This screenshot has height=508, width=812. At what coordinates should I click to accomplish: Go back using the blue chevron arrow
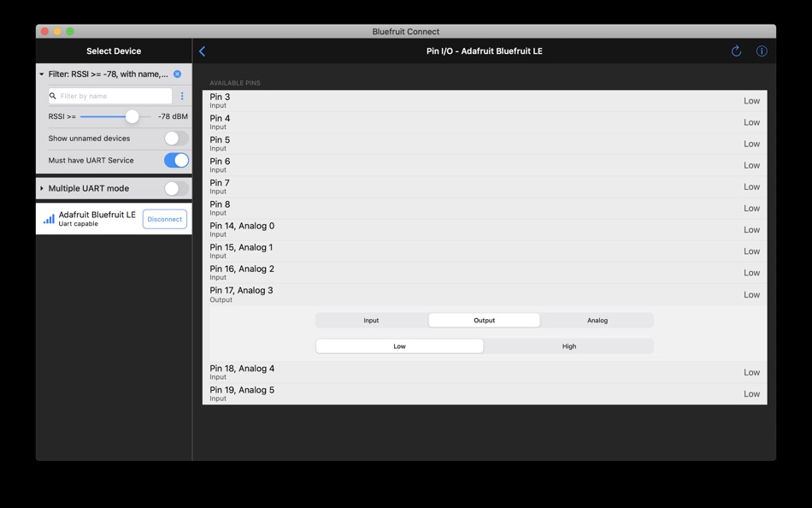pyautogui.click(x=202, y=50)
